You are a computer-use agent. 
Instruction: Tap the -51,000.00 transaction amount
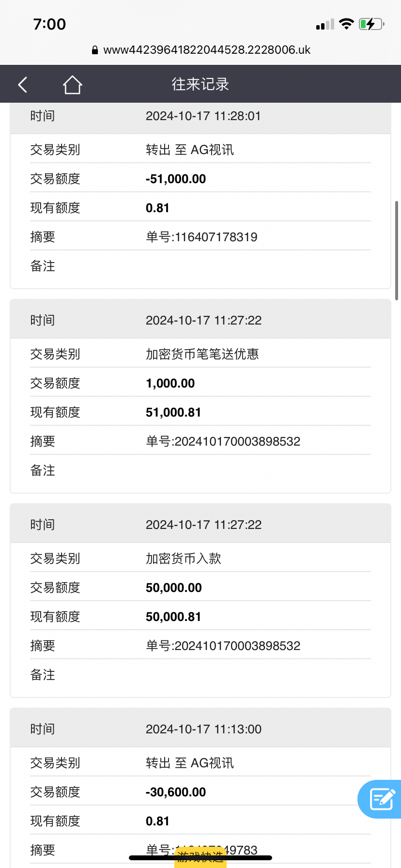click(x=176, y=179)
